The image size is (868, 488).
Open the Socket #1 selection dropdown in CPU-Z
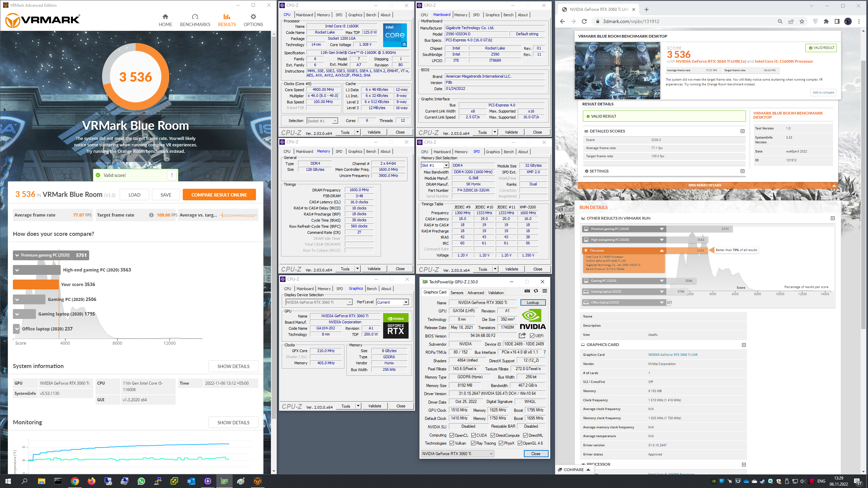click(x=322, y=121)
